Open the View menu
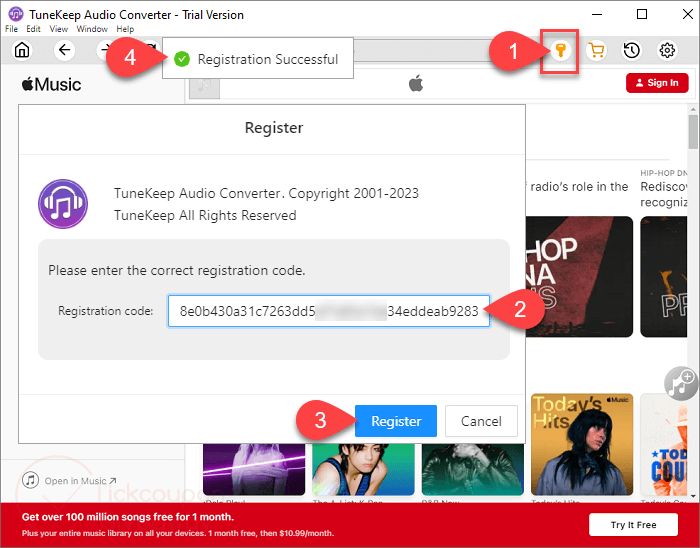The width and height of the screenshot is (700, 548). tap(58, 29)
